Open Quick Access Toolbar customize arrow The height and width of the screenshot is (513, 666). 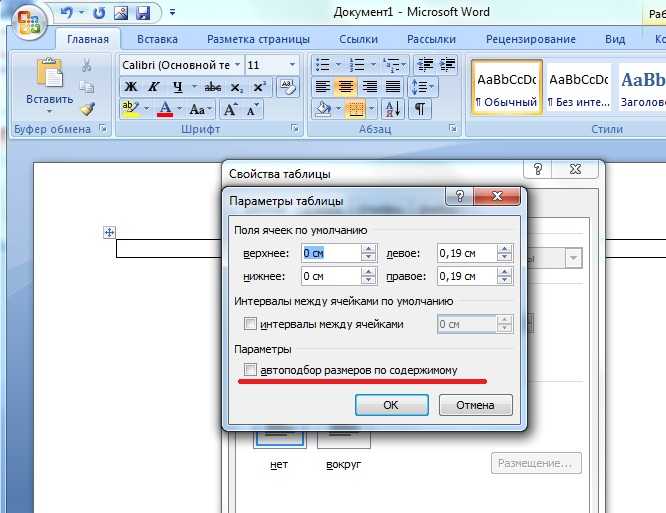pos(172,13)
